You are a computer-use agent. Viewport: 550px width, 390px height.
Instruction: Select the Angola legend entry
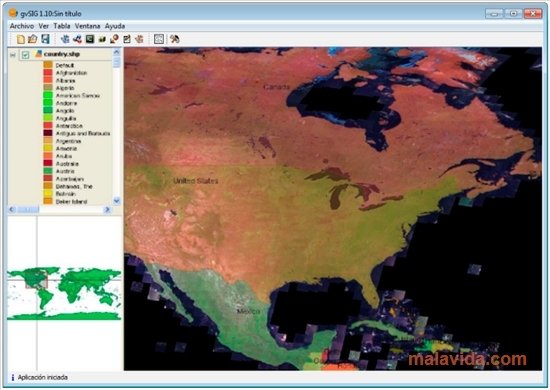pos(65,110)
